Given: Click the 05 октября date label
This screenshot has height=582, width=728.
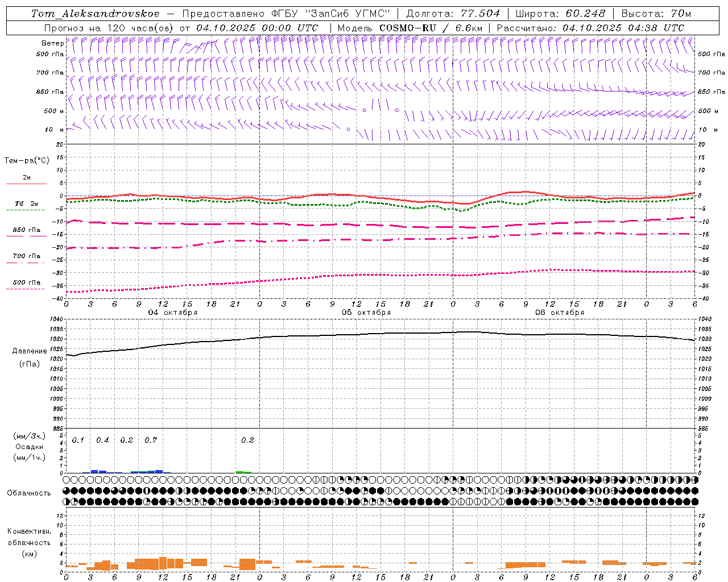Looking at the screenshot, I should (x=366, y=313).
